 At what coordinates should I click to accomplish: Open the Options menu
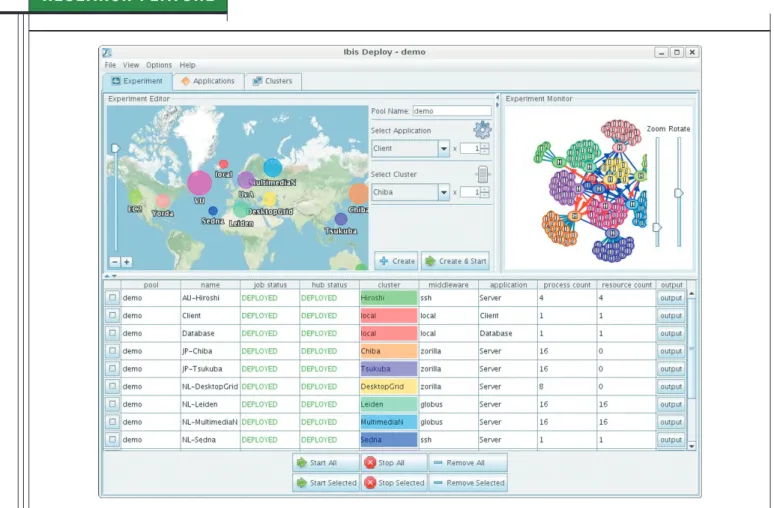[x=159, y=65]
